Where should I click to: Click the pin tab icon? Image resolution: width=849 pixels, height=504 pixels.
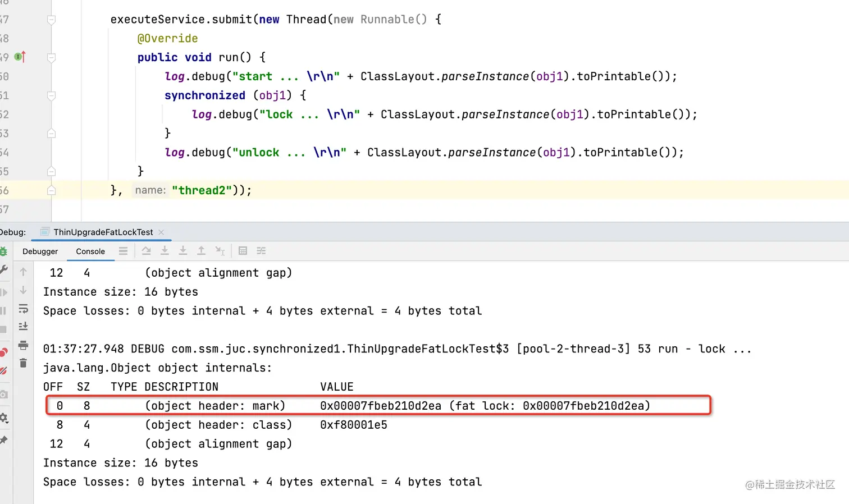(x=3, y=439)
